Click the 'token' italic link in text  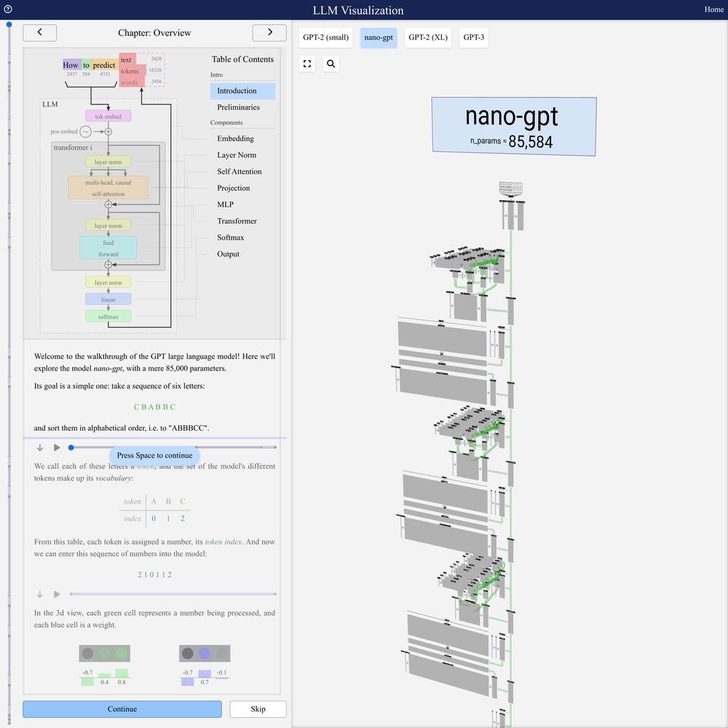[146, 467]
